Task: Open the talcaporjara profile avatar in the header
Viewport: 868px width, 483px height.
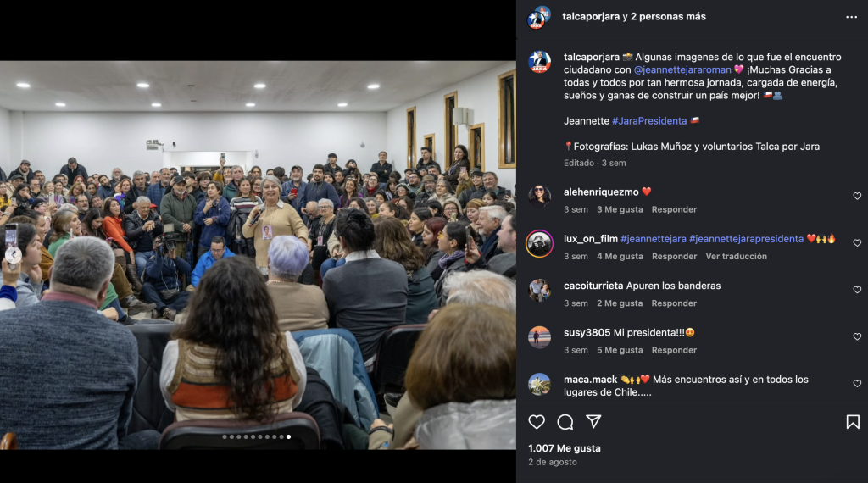Action: [538, 17]
